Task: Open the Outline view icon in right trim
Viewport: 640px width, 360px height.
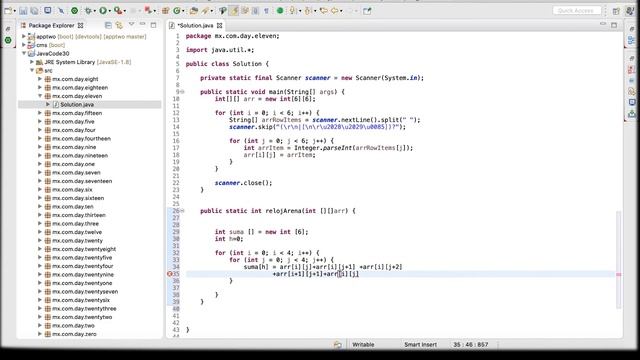Action: point(631,40)
